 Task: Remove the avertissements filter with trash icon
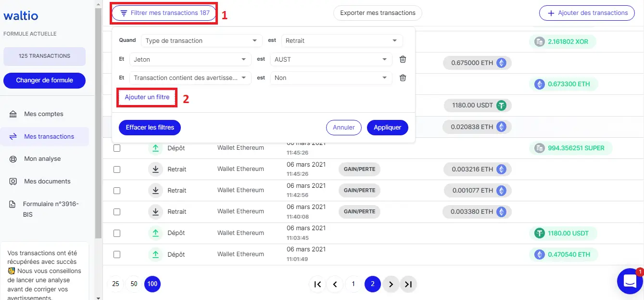point(403,78)
